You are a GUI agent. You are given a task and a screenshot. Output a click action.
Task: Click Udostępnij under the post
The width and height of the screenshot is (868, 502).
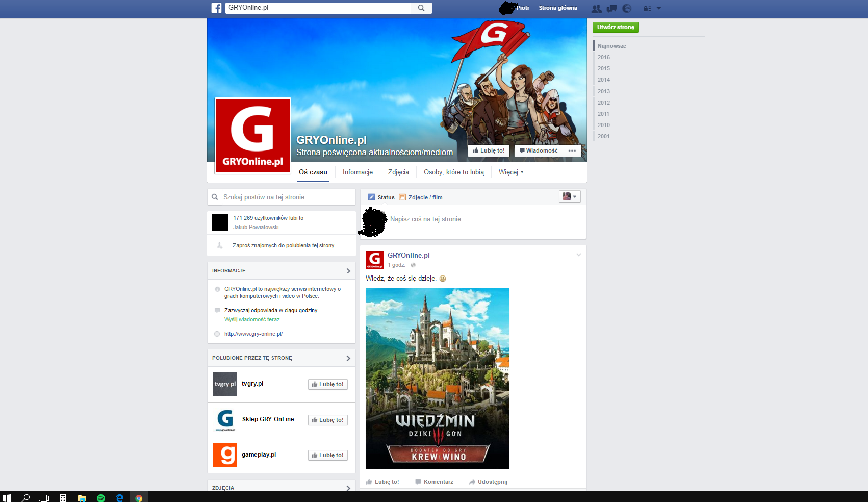488,482
